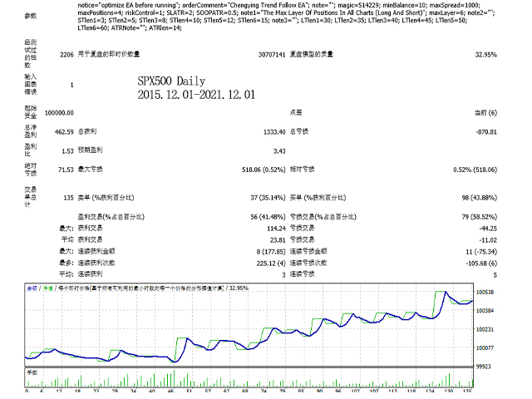
Task: Click the chart axis label "100231"
Action: (x=485, y=329)
